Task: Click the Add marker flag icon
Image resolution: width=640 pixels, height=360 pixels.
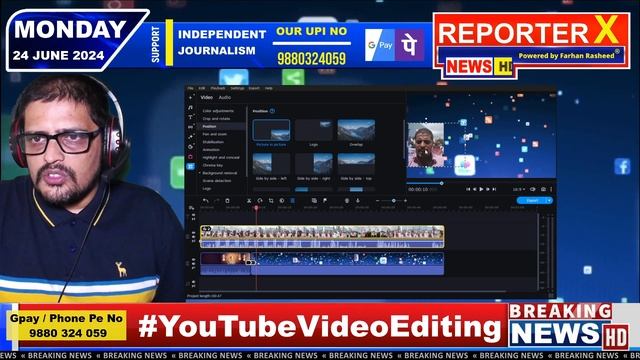Action: coord(325,201)
